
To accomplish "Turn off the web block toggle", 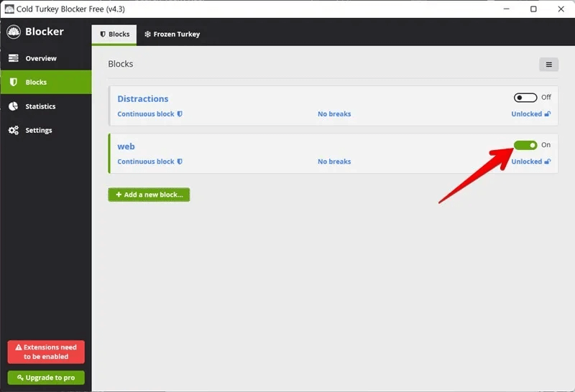I will point(525,145).
